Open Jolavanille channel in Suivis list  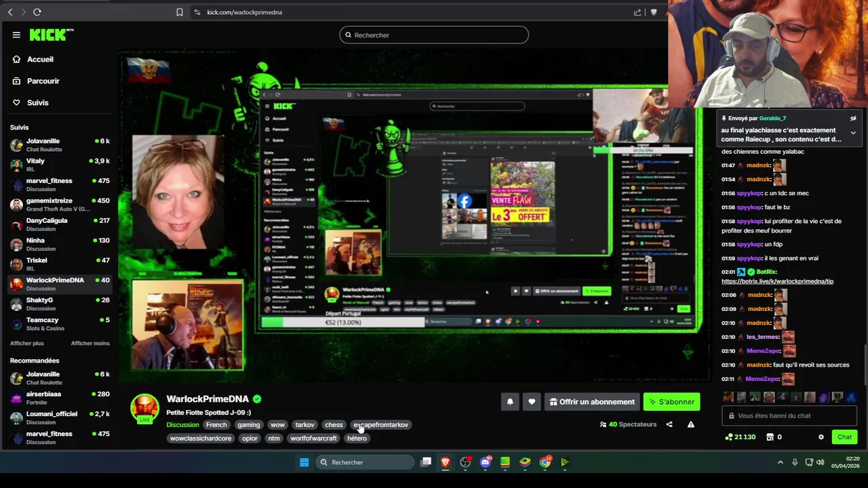60,145
